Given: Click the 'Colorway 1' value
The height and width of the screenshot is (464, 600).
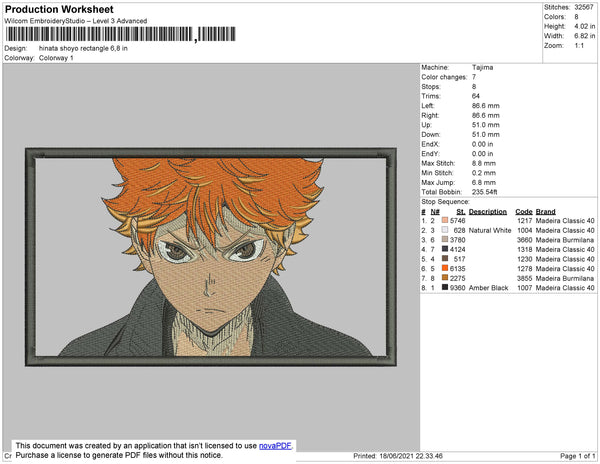Looking at the screenshot, I should (x=56, y=58).
